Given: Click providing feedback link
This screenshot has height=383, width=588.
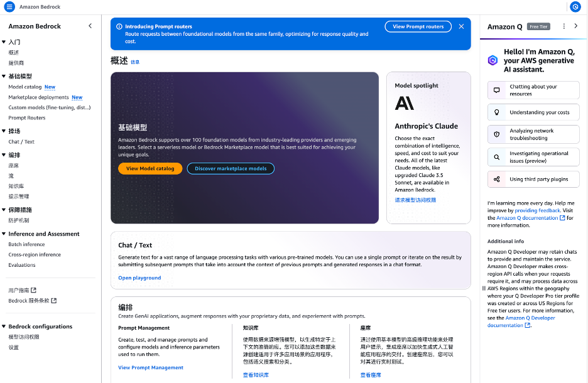Looking at the screenshot, I should [x=537, y=210].
